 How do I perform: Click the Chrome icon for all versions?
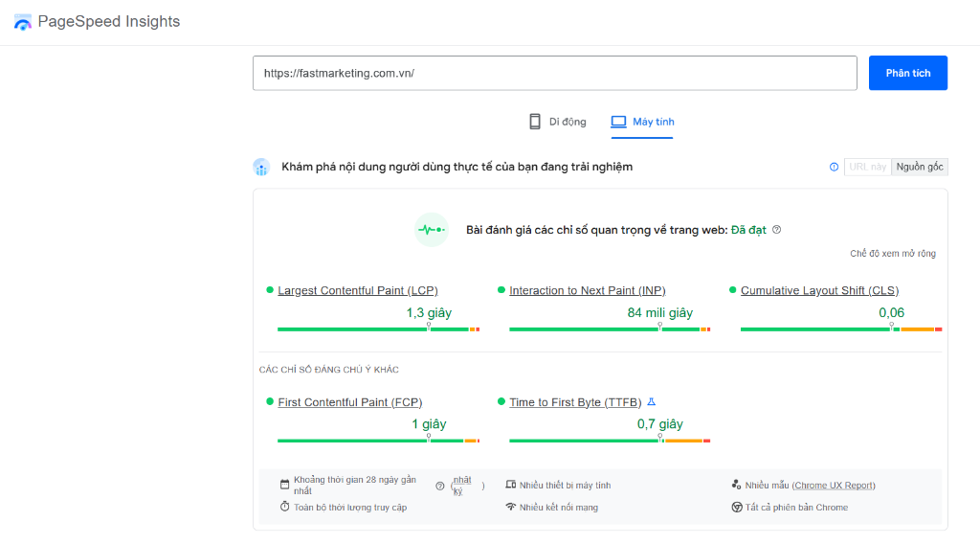(736, 507)
